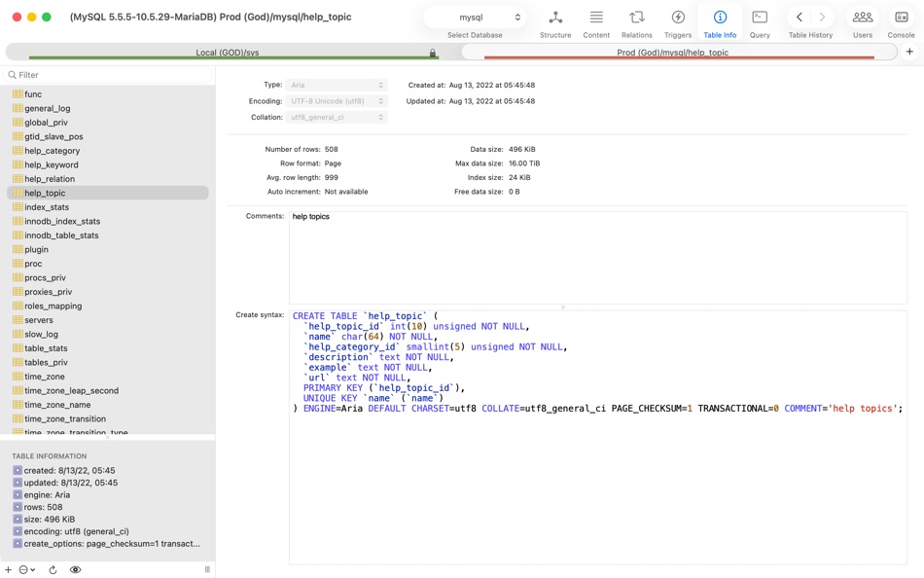924x578 pixels.
Task: Select the Table Info view
Action: coord(720,23)
